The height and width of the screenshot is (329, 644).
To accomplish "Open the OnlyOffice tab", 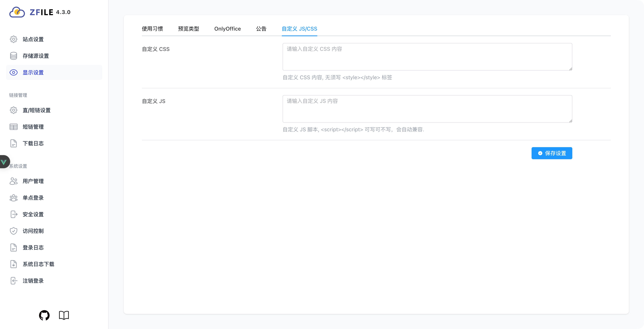I will (227, 29).
